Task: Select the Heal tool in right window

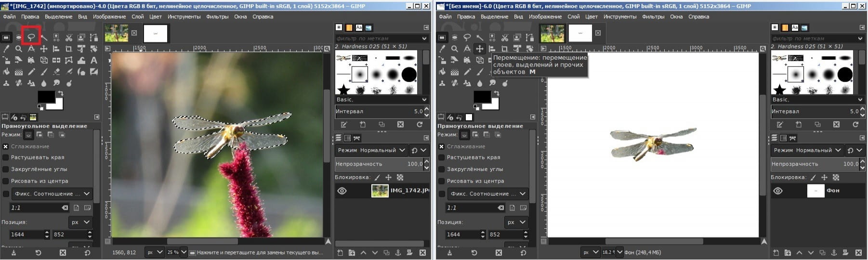Action: (454, 83)
